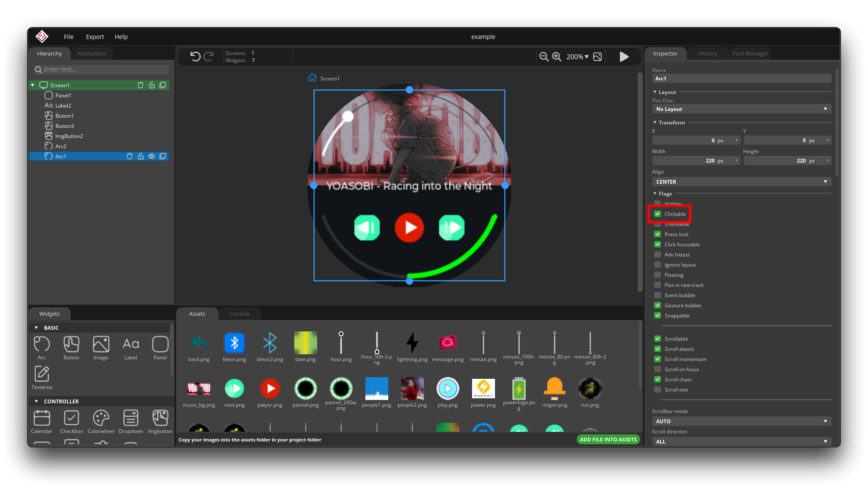This screenshot has width=868, height=488.
Task: Switch to the History tab
Action: pos(708,53)
